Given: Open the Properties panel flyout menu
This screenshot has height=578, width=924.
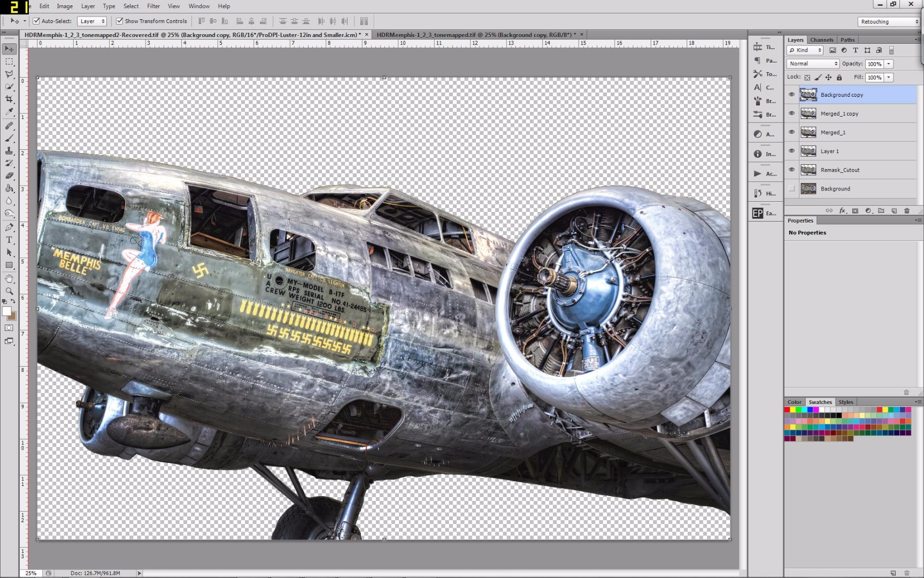Looking at the screenshot, I should 918,220.
